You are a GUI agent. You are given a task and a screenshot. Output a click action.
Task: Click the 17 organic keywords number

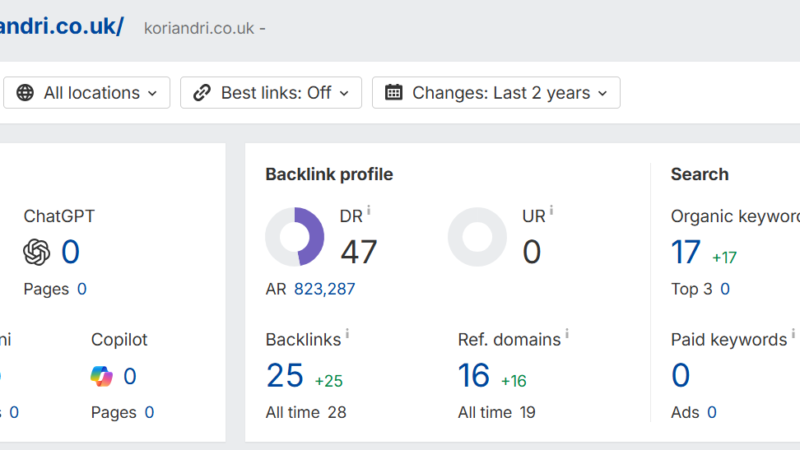pyautogui.click(x=686, y=252)
